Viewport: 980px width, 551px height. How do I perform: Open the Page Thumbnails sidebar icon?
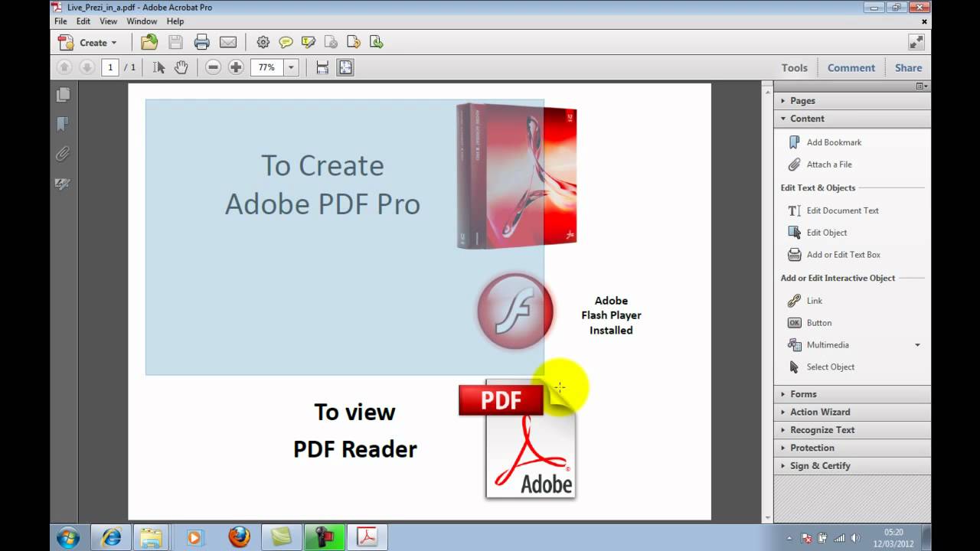(64, 95)
